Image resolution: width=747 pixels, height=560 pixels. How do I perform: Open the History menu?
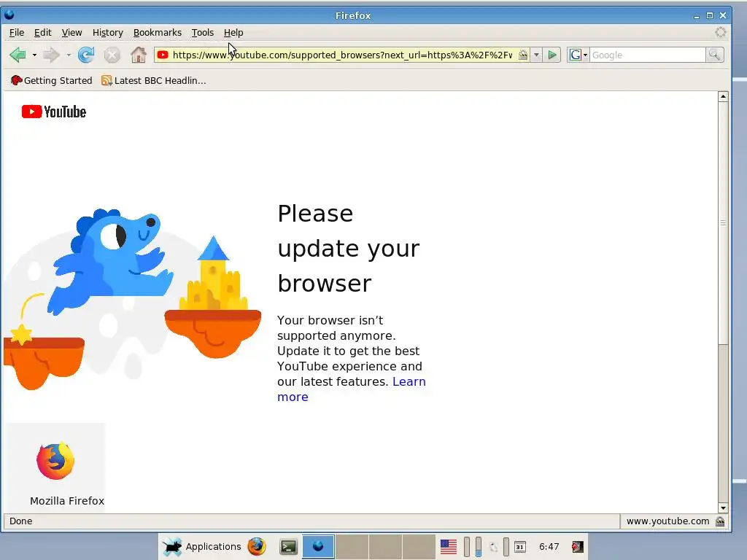[x=108, y=32]
